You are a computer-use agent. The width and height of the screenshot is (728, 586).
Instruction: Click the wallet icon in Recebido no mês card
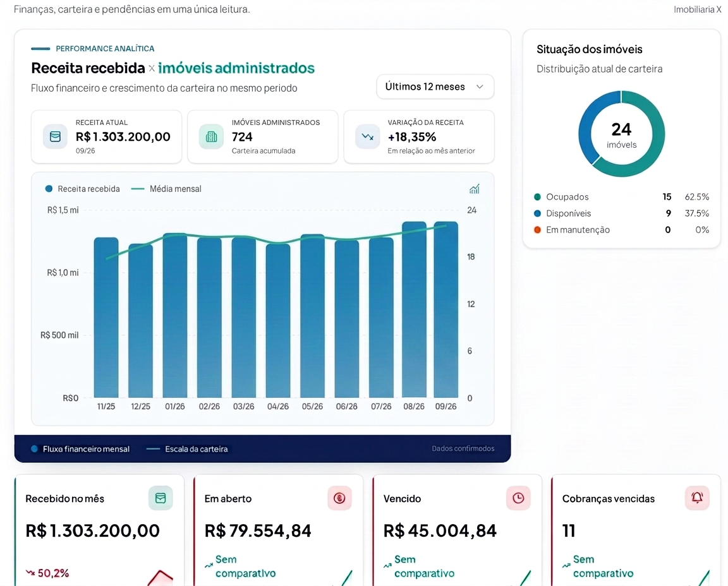(161, 498)
